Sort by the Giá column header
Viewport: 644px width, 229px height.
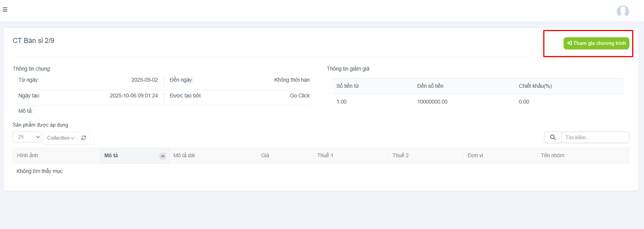click(x=265, y=155)
